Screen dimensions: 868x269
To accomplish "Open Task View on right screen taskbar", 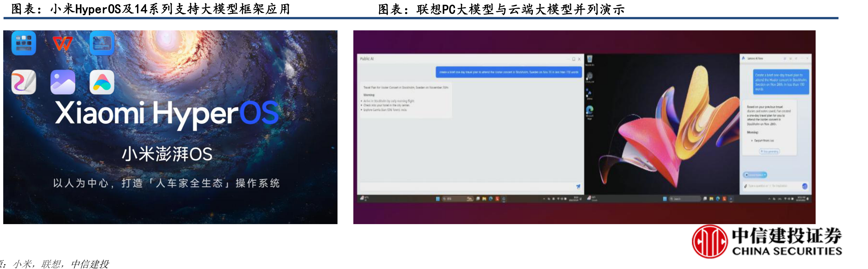I will pos(705,199).
